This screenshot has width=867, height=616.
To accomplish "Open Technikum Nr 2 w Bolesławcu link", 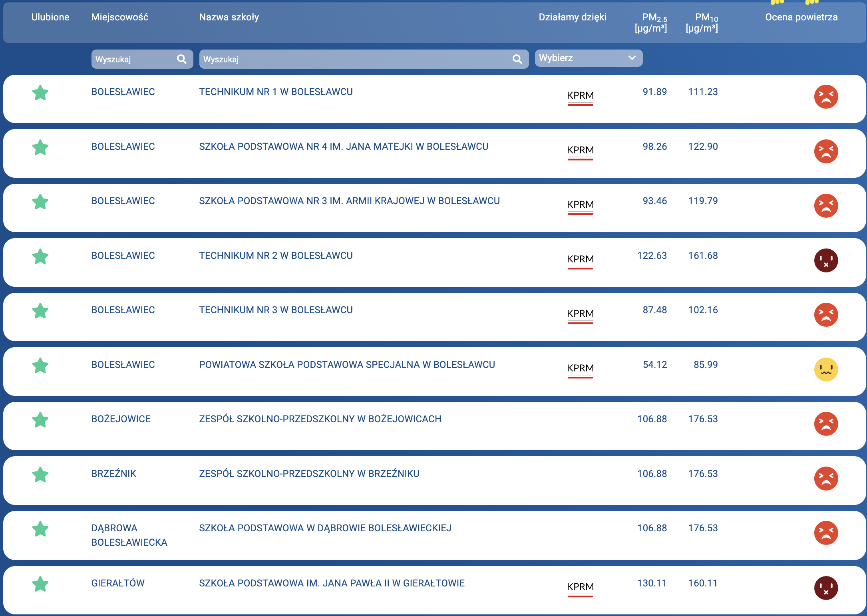I will pos(276,256).
